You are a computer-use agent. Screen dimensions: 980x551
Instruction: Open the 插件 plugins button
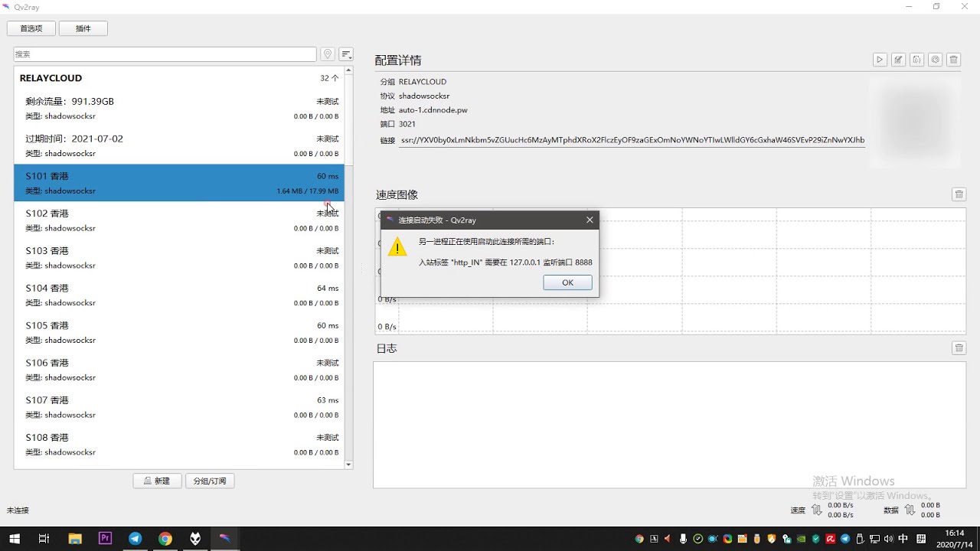coord(83,28)
